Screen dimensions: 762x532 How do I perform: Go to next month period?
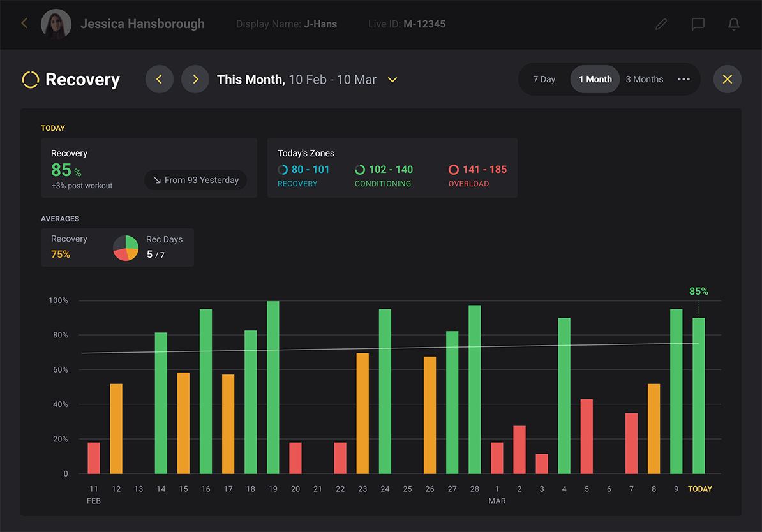[x=195, y=80]
